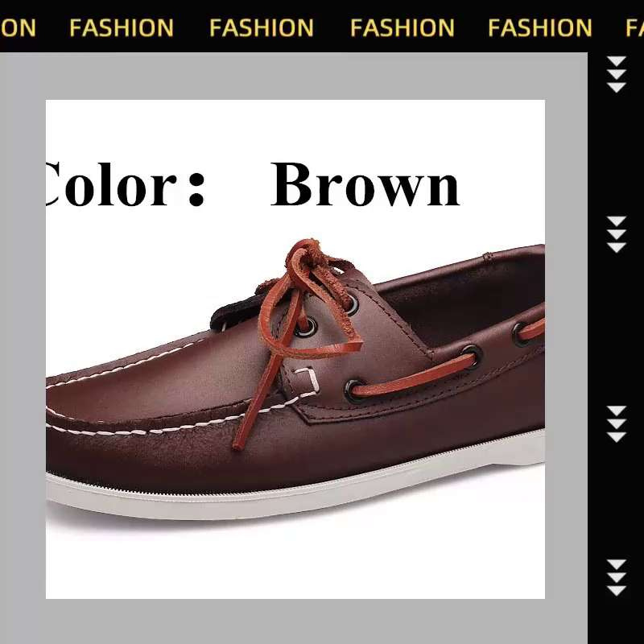The image size is (644, 644).
Task: Click the second triple down-arrow icon from top
Action: (616, 234)
